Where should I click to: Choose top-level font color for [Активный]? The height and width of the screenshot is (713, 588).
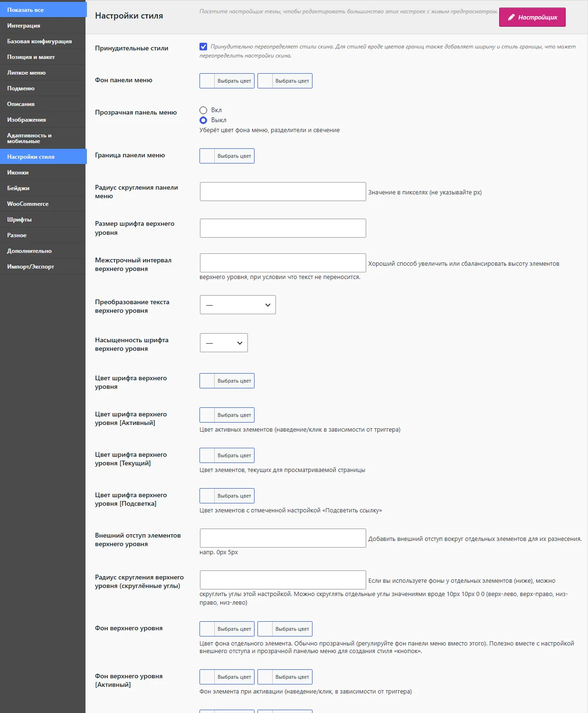click(x=227, y=415)
